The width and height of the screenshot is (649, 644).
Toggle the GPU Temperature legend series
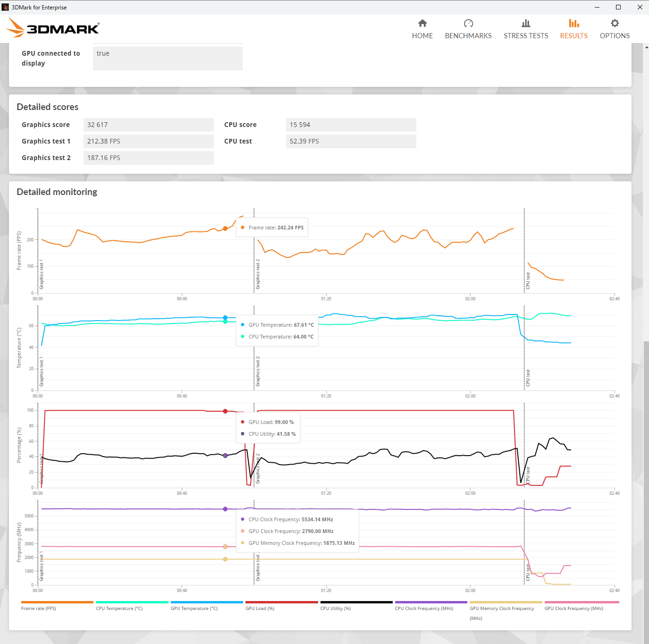pyautogui.click(x=207, y=605)
